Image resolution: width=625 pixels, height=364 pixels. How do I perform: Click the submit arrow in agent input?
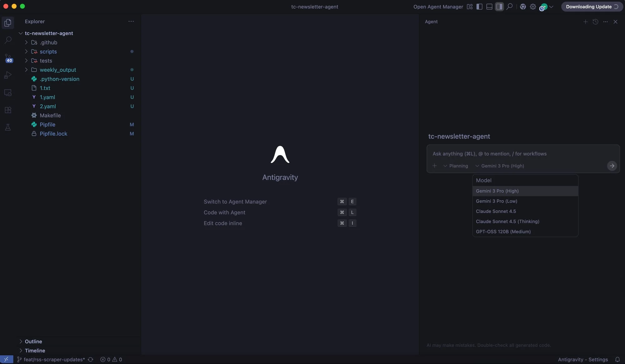[x=612, y=166]
